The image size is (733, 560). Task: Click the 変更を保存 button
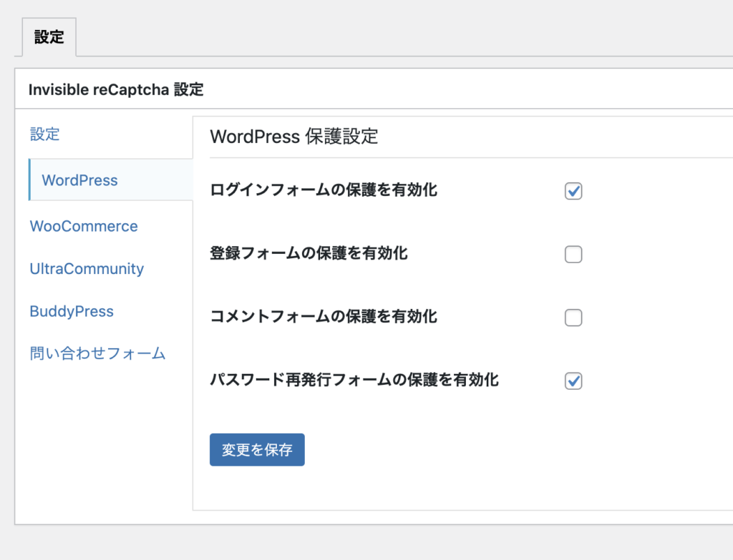tap(257, 450)
